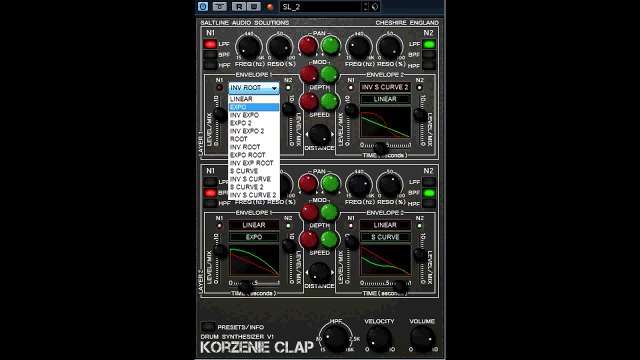This screenshot has width=640, height=360.
Task: Click Layer 1 red SPEED knob
Action: point(309,102)
